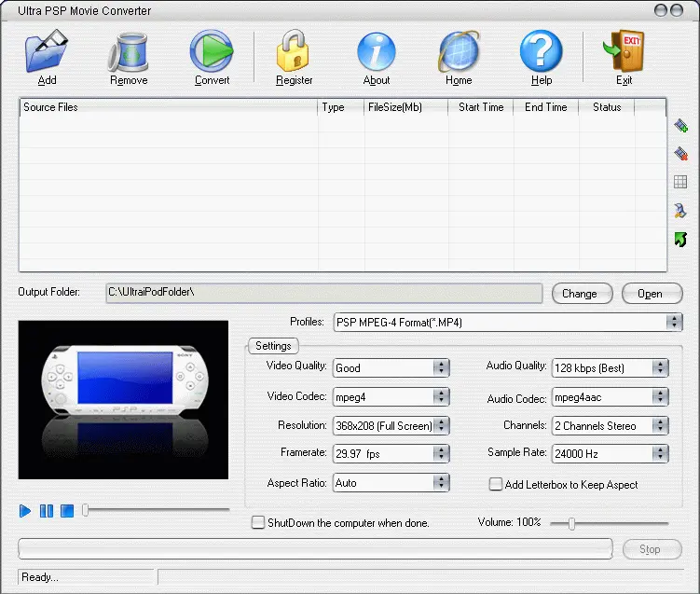Start conversion with the Convert icon
Screen dimensions: 700x594
coord(212,51)
